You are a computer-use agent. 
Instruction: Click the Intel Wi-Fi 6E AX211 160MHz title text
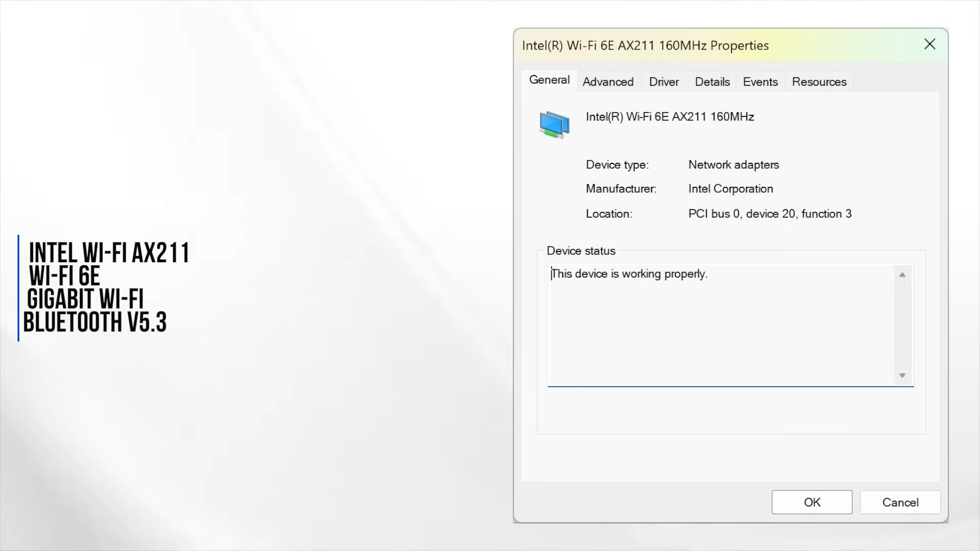[669, 116]
